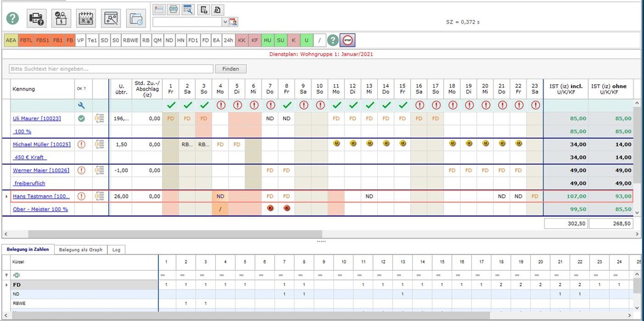Screen dimensions: 644x321
Task: Click the red STOP sign icon
Action: 347,40
